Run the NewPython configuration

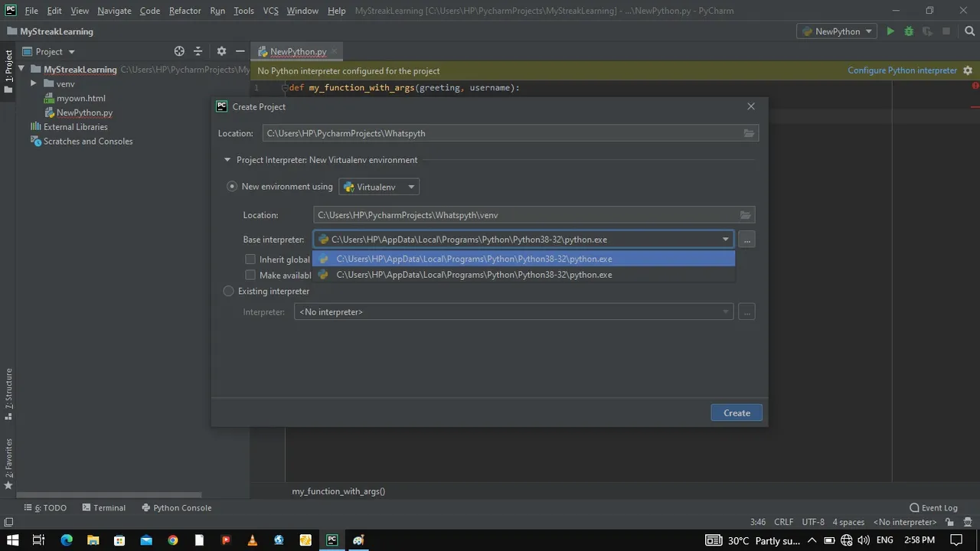coord(890,31)
